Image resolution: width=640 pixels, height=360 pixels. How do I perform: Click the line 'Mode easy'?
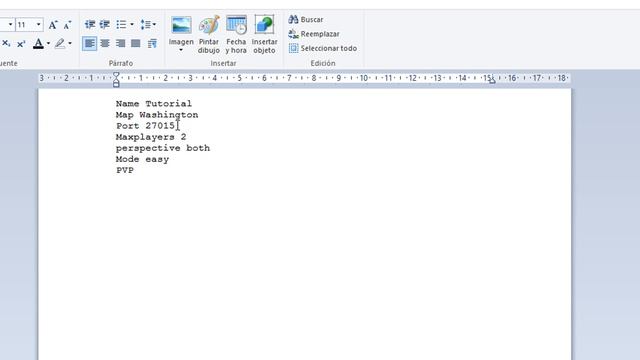pos(142,159)
